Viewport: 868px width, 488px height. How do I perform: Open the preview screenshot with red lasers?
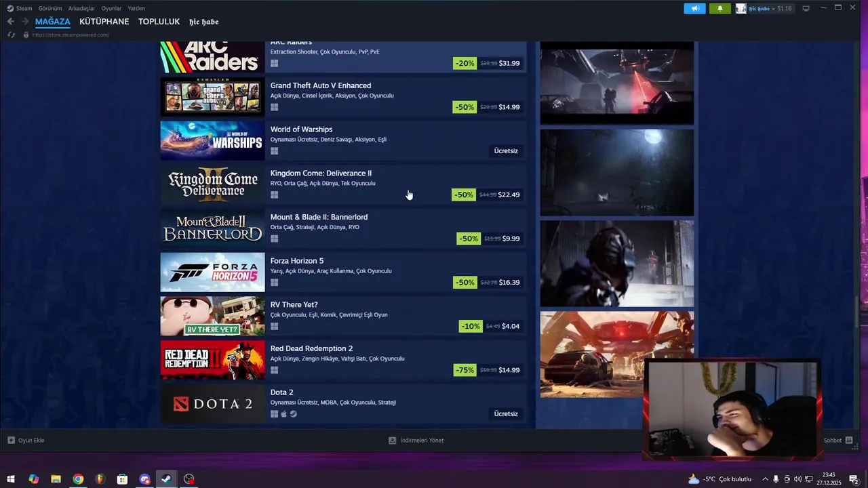(617, 83)
